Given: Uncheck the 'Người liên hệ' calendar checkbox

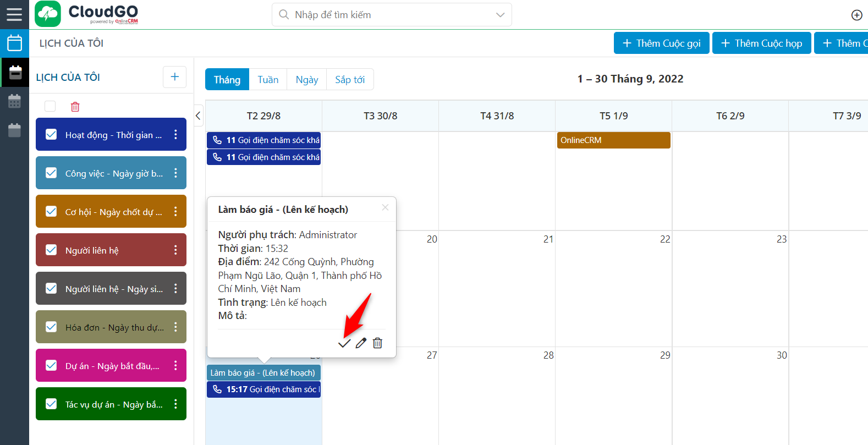Looking at the screenshot, I should (x=51, y=250).
